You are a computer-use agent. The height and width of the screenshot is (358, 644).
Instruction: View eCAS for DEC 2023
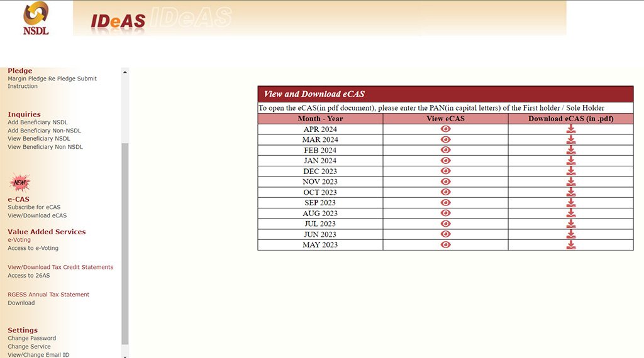(x=446, y=171)
